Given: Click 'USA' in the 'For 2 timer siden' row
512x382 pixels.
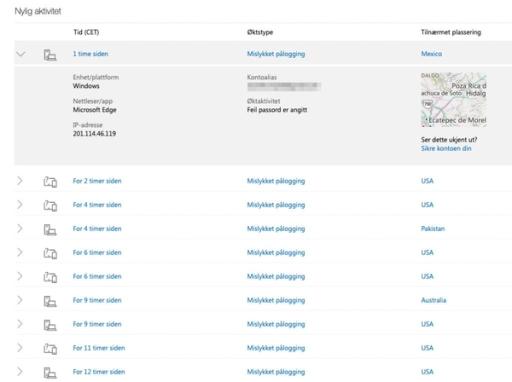Looking at the screenshot, I should pos(427,181).
